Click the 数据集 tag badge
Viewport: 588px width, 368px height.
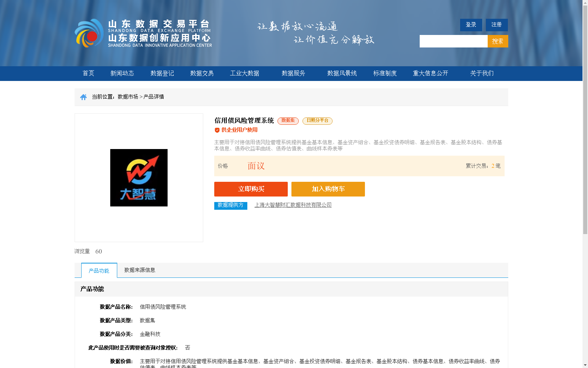click(x=288, y=121)
